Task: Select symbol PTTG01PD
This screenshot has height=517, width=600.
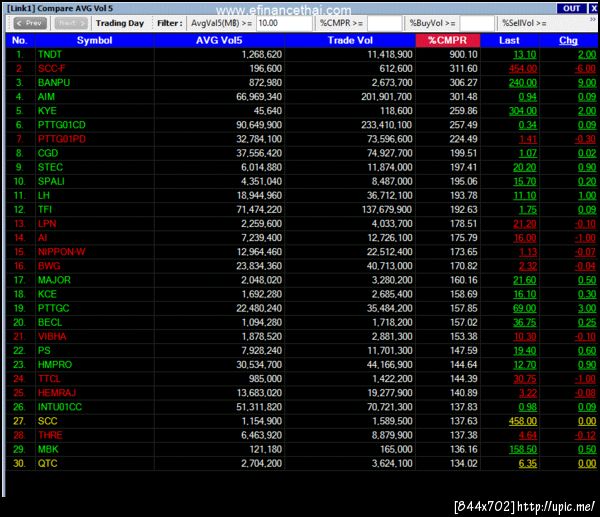Action: pyautogui.click(x=62, y=139)
